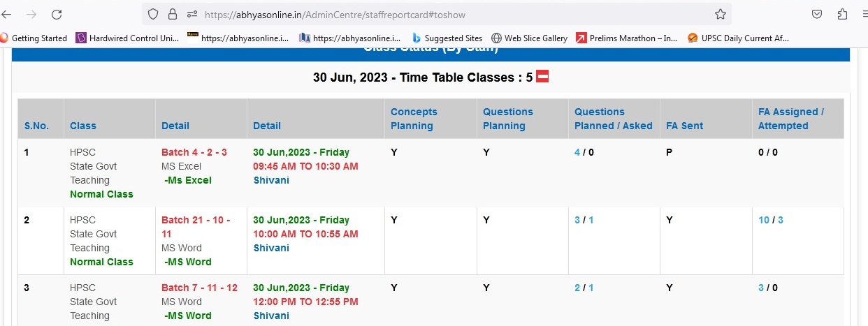The image size is (868, 326).
Task: Click the tracking protection shield icon
Action: pos(154,14)
